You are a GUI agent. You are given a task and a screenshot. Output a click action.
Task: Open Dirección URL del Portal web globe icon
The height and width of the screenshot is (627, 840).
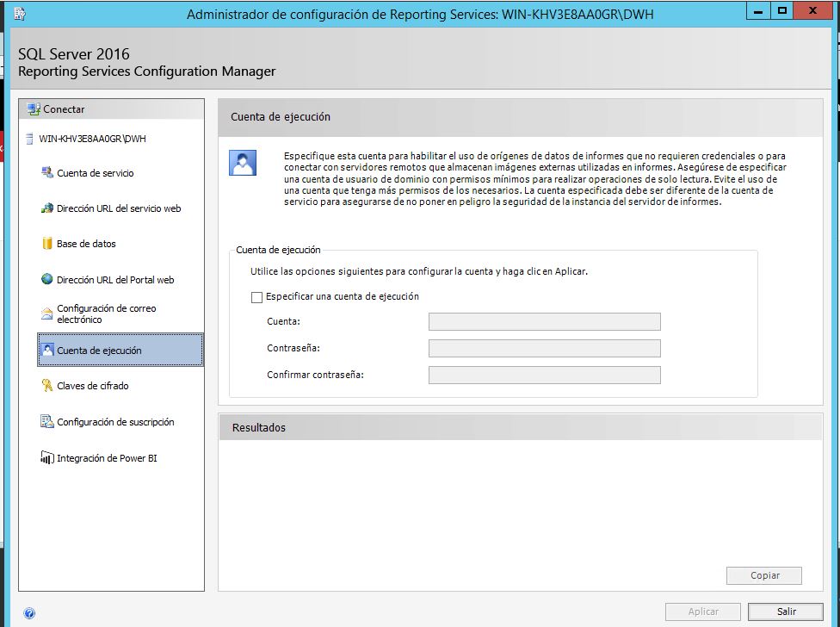[47, 280]
